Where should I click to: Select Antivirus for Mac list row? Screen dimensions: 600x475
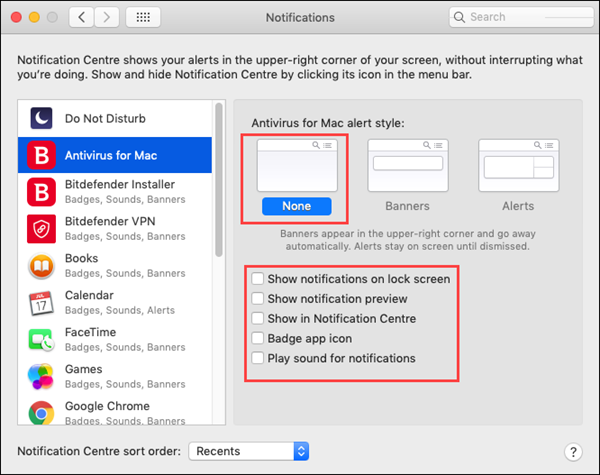pyautogui.click(x=114, y=155)
